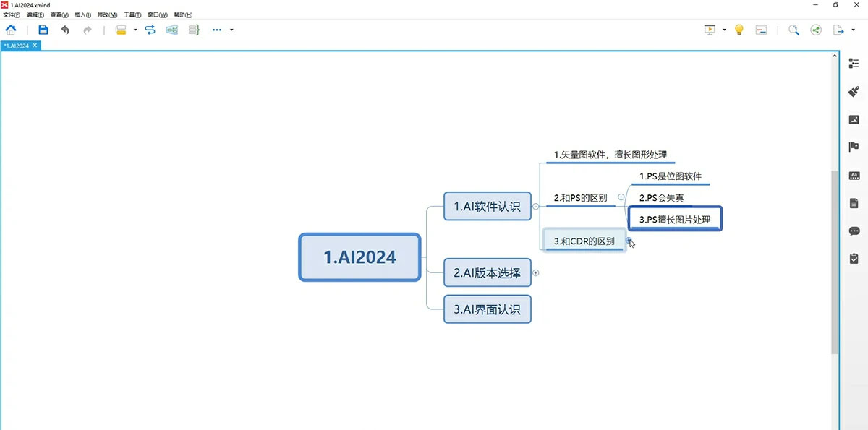Insert a new topic using toolbar

tap(121, 30)
